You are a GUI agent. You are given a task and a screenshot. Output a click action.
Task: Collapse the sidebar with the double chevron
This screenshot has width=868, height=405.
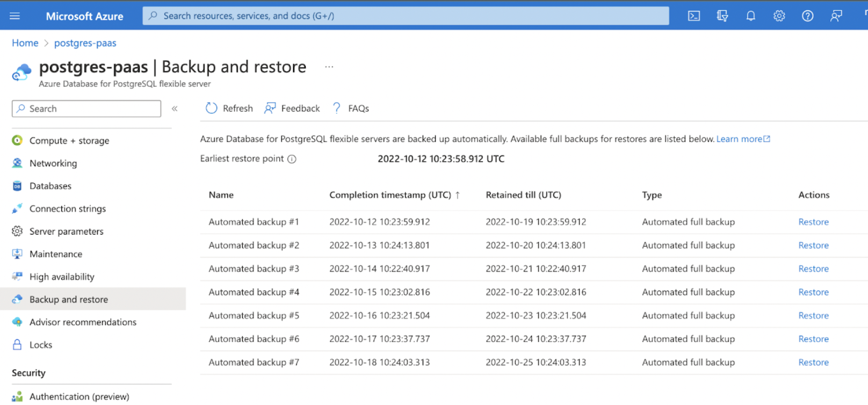[175, 109]
